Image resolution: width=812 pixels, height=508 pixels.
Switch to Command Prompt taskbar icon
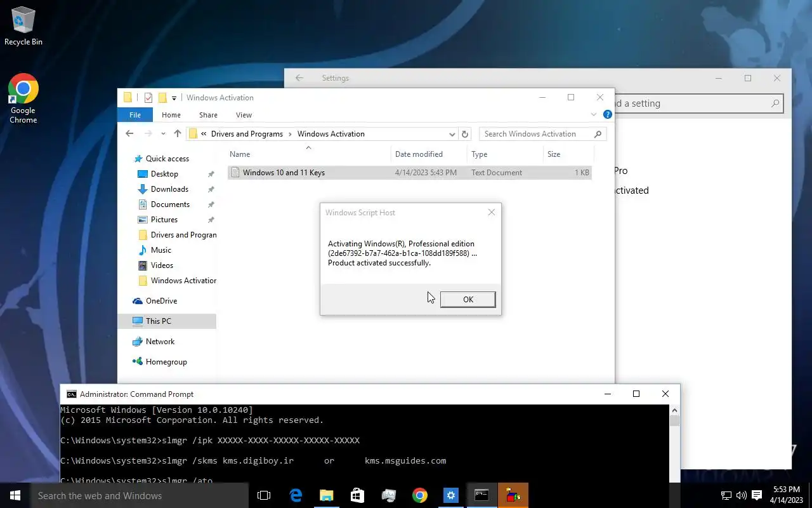(481, 495)
